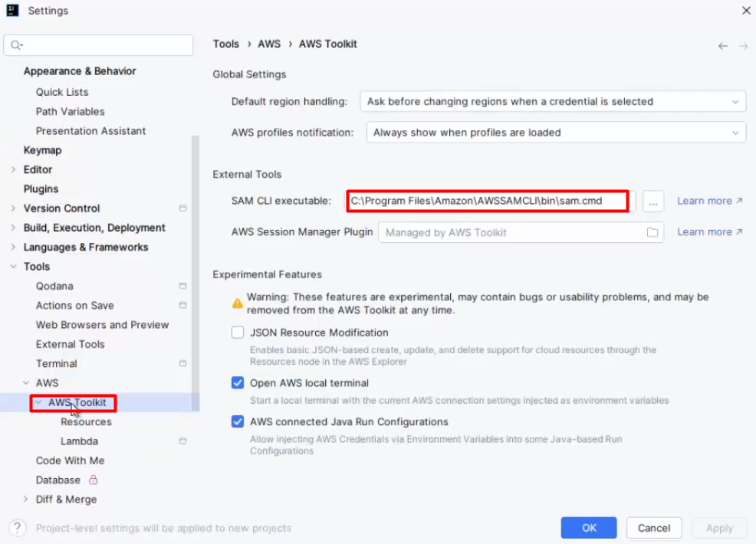The height and width of the screenshot is (544, 756).
Task: Open Quick Lists settings
Action: point(62,92)
